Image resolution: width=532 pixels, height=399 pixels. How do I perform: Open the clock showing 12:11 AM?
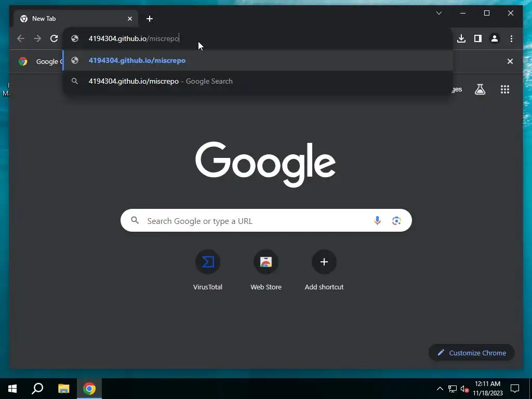coord(487,389)
